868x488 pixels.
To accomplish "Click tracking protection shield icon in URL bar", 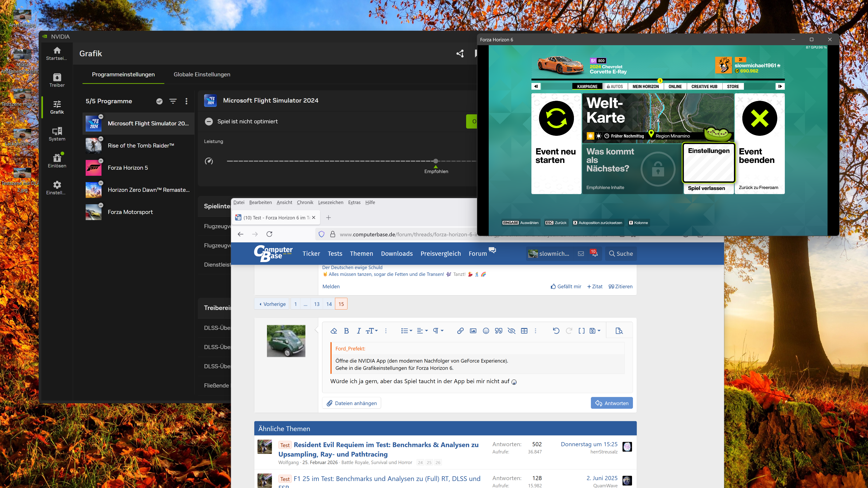I will (x=321, y=234).
